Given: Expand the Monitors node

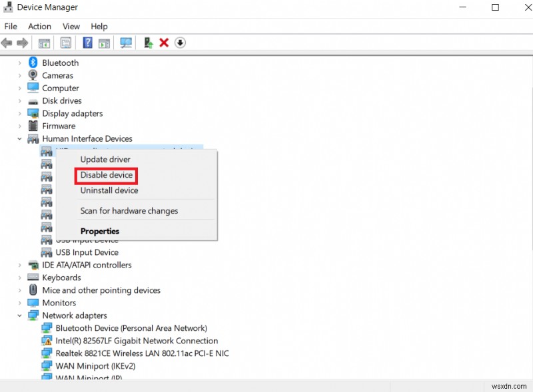Looking at the screenshot, I should pos(19,303).
